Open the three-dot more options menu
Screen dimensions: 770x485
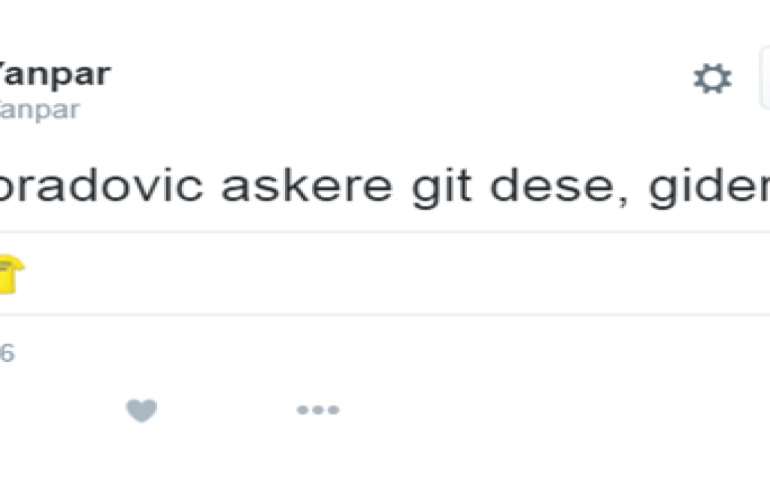pyautogui.click(x=318, y=409)
